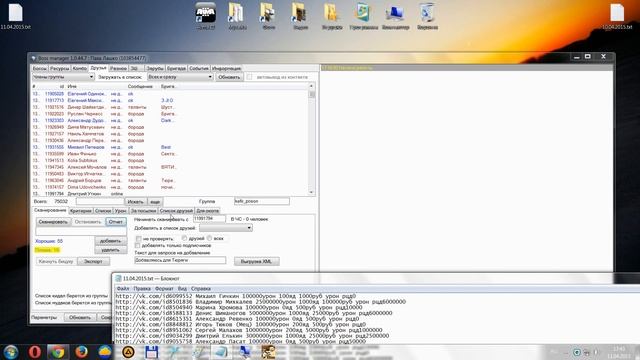Switch to the Критерии sub-tab

80,211
